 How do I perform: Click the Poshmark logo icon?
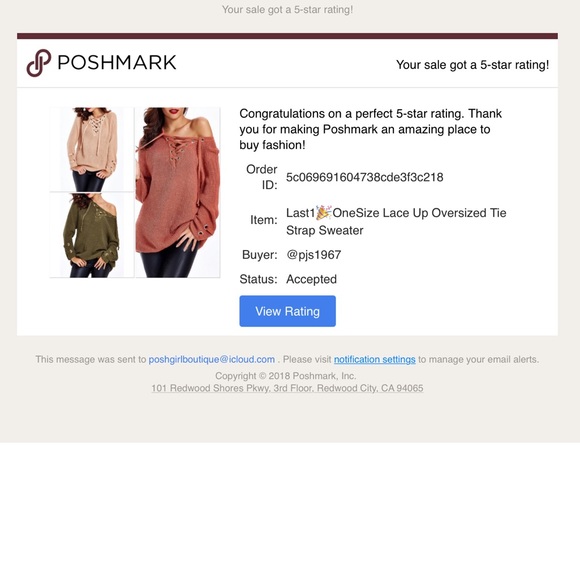pos(38,63)
